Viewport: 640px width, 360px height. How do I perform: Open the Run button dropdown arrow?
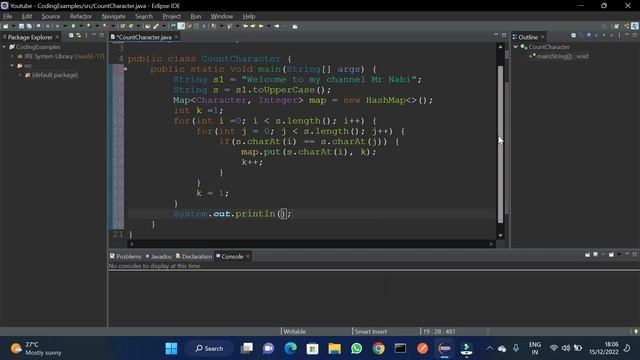click(x=81, y=26)
